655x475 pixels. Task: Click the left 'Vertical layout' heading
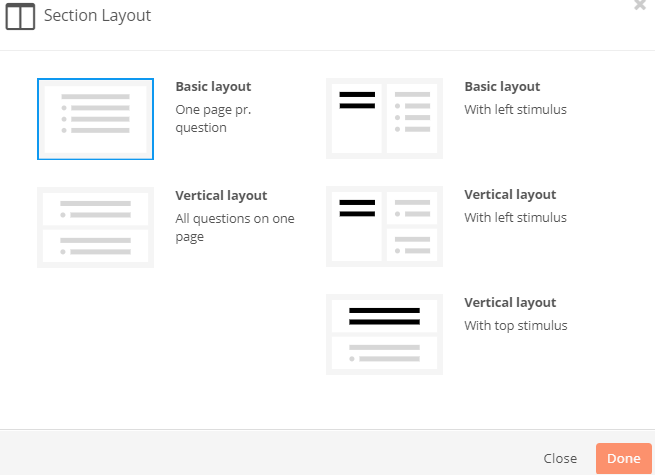[x=221, y=196]
